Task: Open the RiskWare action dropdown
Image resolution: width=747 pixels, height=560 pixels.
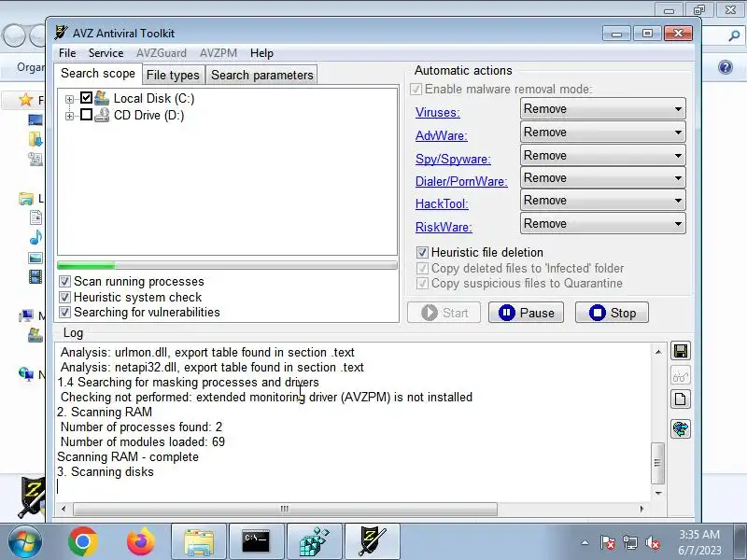Action: pyautogui.click(x=602, y=223)
